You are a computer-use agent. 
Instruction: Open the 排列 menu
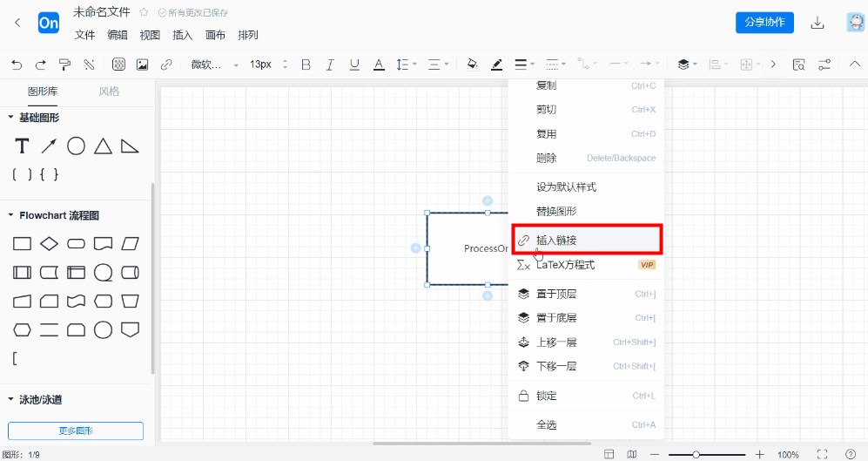tap(248, 35)
